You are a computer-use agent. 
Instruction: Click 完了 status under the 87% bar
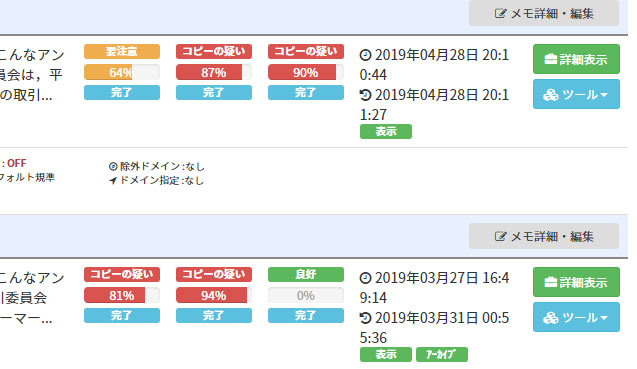tap(214, 92)
